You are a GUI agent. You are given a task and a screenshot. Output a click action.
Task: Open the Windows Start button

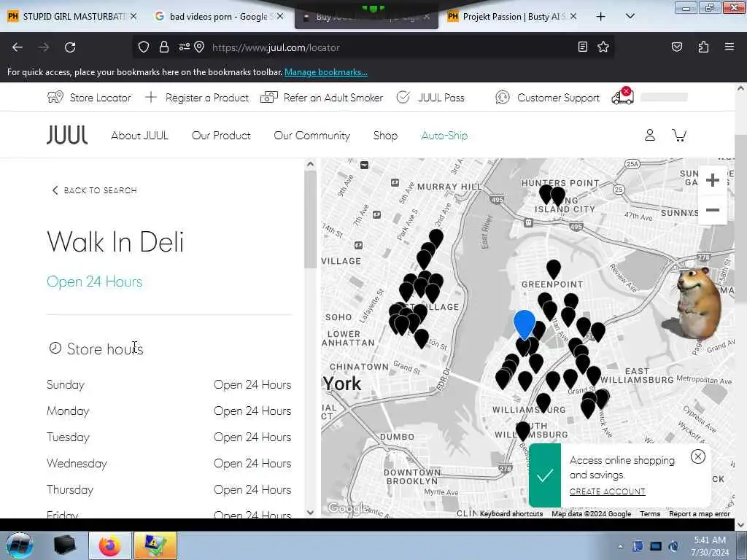point(20,545)
